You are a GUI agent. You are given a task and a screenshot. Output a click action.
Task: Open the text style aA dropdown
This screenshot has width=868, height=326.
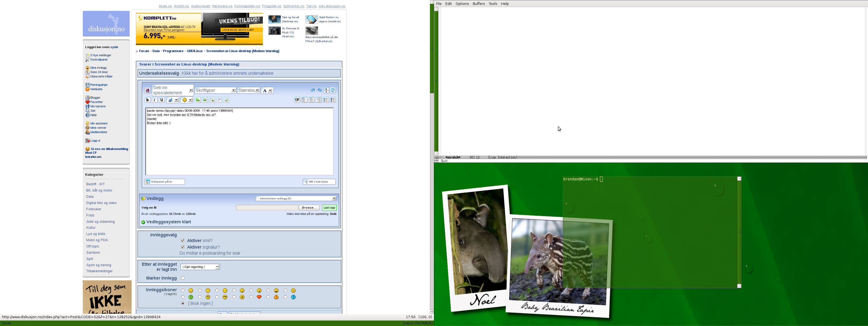click(x=173, y=100)
